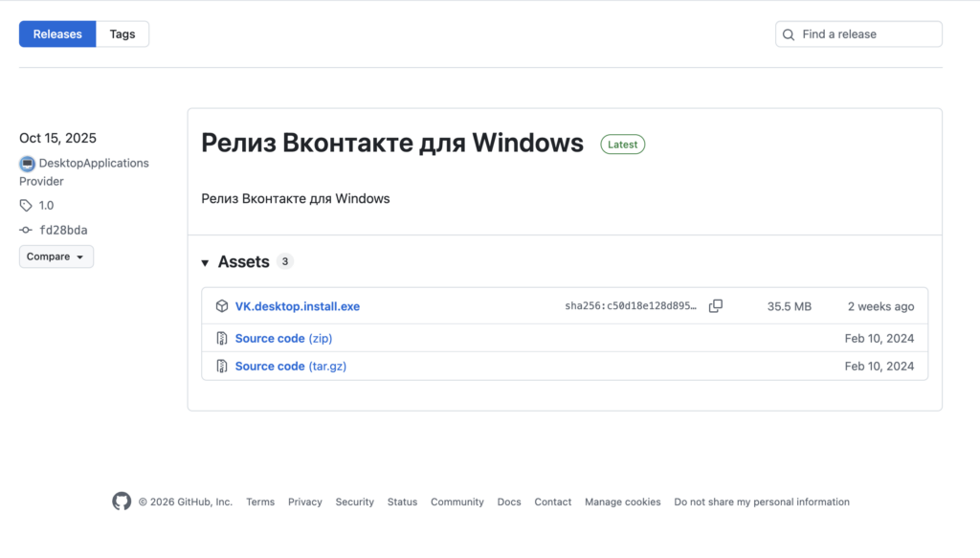Open the Contact footer link
Image resolution: width=980 pixels, height=558 pixels.
point(552,502)
